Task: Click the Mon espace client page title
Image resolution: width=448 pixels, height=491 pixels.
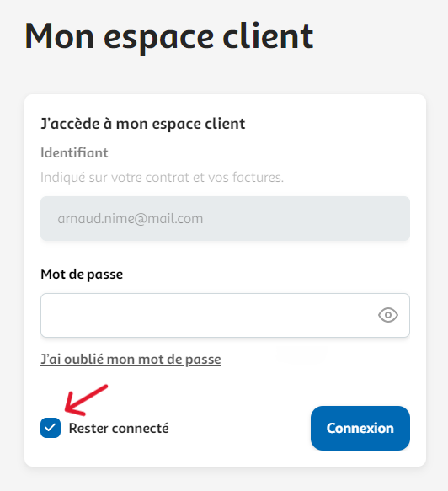Action: pyautogui.click(x=169, y=37)
